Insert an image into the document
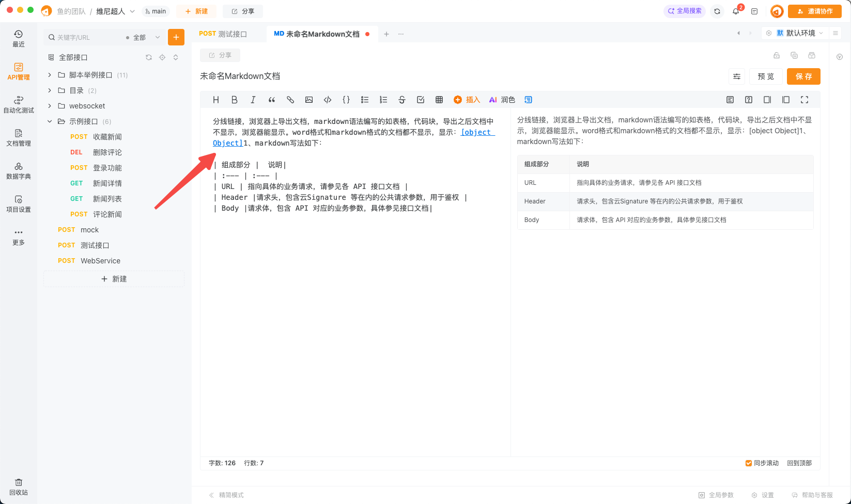Screen dimensions: 851x504 (x=309, y=99)
